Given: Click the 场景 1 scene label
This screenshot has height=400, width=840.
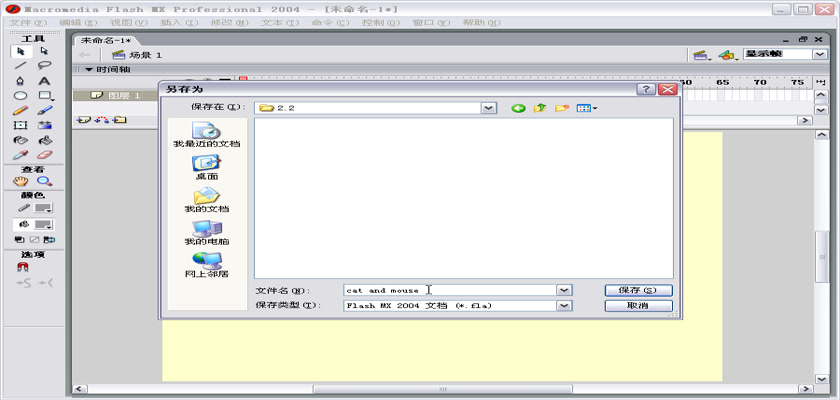Looking at the screenshot, I should coord(145,55).
